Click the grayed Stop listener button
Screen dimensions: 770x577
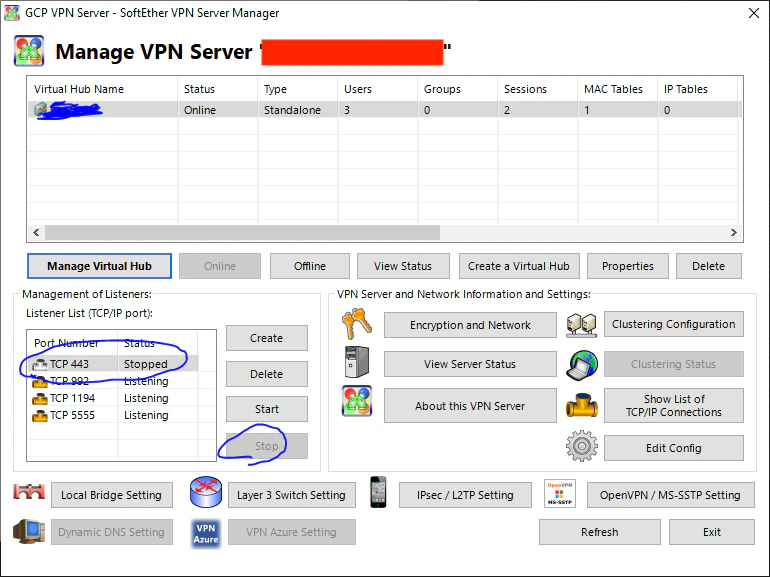(267, 446)
